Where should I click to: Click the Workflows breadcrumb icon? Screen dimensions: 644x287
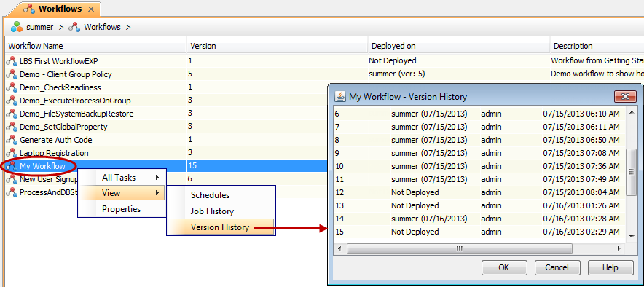click(x=74, y=27)
